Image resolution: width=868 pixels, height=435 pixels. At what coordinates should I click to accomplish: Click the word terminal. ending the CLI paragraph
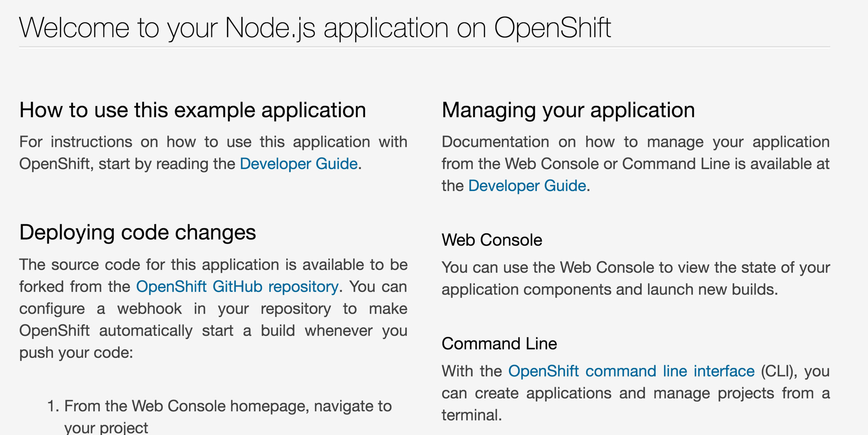(471, 415)
